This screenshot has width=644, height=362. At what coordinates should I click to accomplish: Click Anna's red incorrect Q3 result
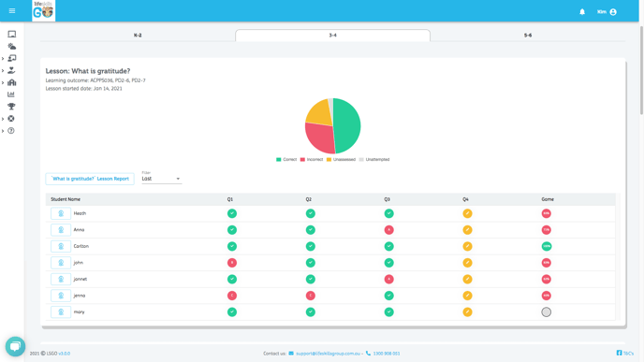click(389, 230)
